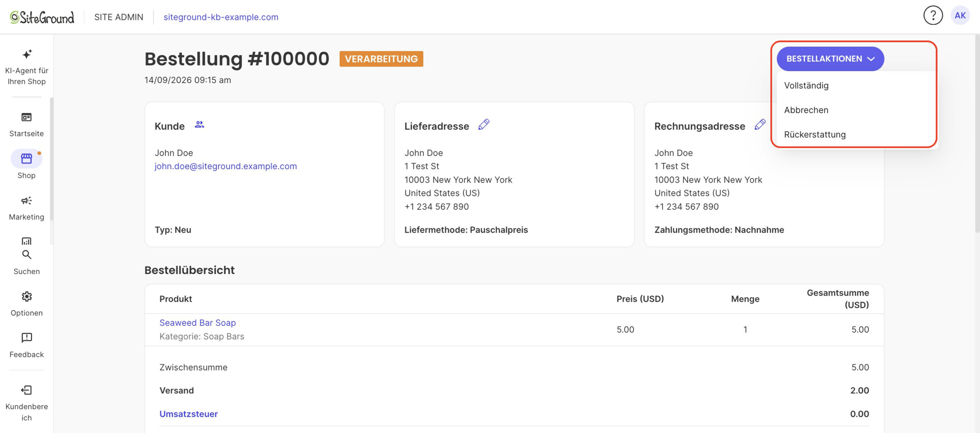Image resolution: width=980 pixels, height=433 pixels.
Task: Open the KI-Agent für Ihren Shop sparkle icon
Action: (x=27, y=54)
